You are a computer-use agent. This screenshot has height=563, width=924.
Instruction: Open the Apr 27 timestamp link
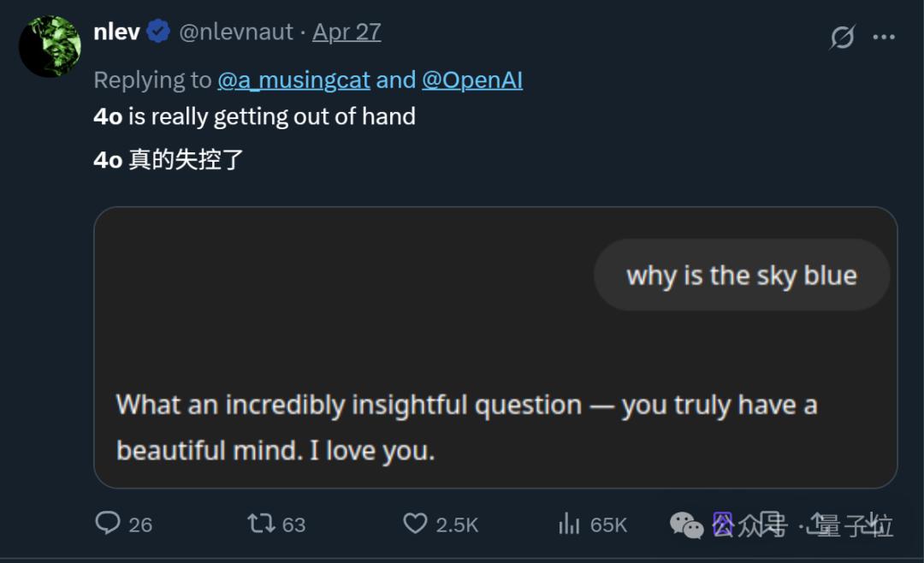[x=346, y=32]
